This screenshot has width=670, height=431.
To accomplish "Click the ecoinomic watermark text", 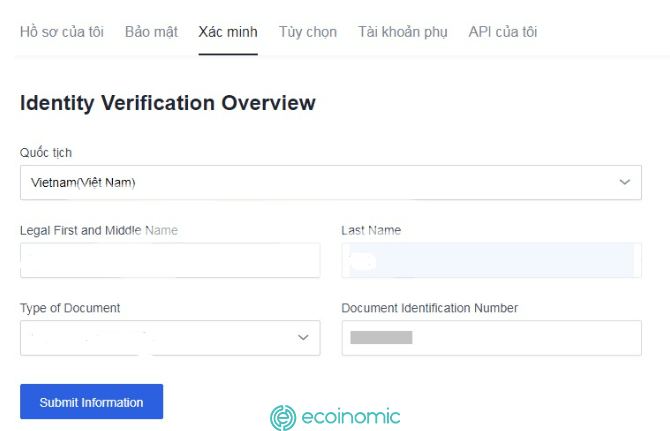I will click(351, 416).
